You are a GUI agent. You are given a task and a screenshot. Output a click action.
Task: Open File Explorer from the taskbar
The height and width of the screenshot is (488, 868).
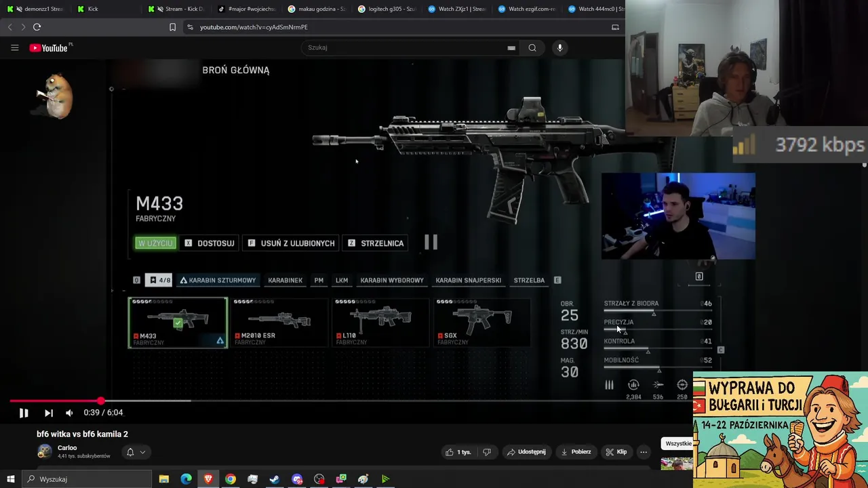point(164,479)
